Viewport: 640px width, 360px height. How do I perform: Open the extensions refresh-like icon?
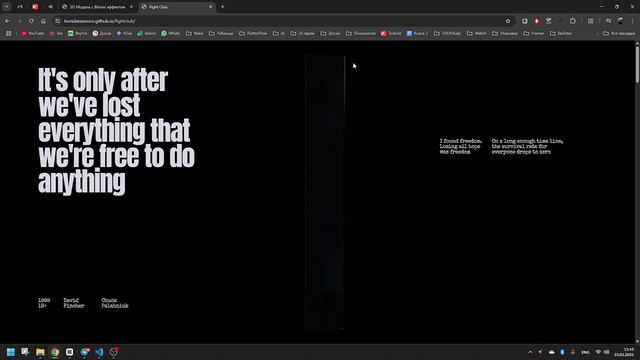pyautogui.click(x=573, y=21)
